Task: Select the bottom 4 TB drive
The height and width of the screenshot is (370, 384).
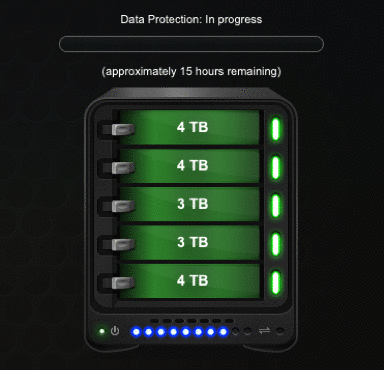Action: click(x=189, y=281)
